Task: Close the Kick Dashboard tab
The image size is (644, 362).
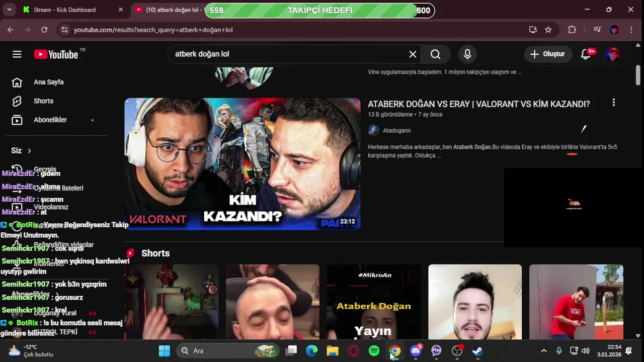Action: pyautogui.click(x=121, y=10)
